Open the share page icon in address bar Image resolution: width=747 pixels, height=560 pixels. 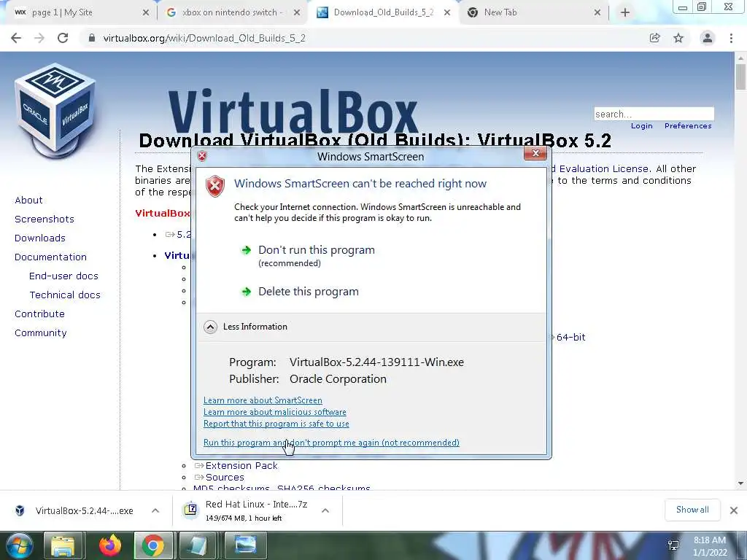[x=655, y=38]
